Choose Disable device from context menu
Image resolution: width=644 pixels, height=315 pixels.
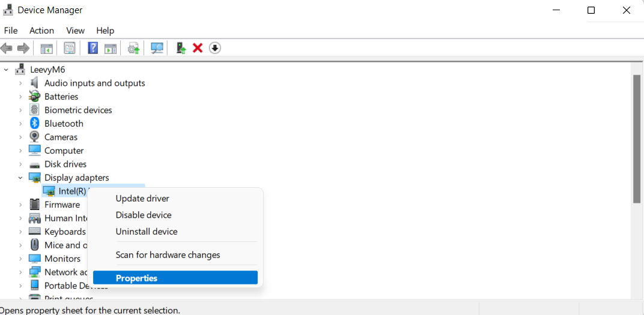(175, 215)
